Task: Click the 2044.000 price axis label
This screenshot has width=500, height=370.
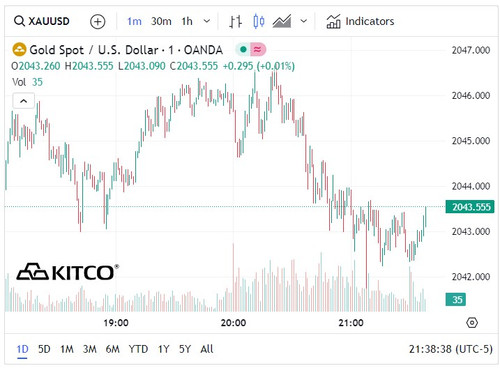Action: pos(471,186)
